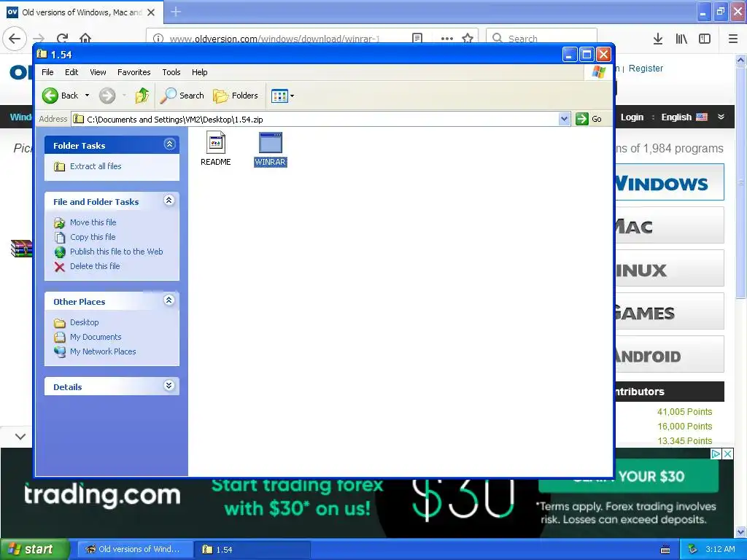Click Publish this file to the Web
This screenshot has width=747, height=560.
[x=116, y=252]
